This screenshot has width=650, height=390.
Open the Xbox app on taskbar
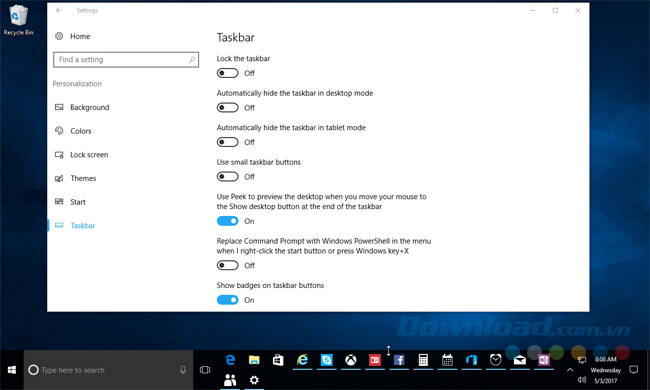tap(351, 360)
